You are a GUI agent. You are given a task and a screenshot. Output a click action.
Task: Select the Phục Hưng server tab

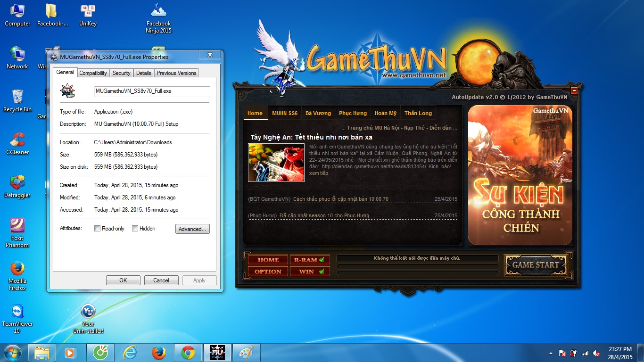pos(353,113)
